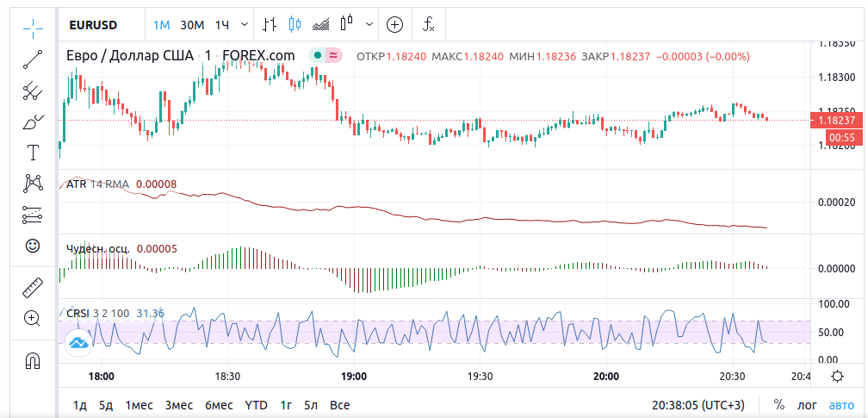The width and height of the screenshot is (868, 418).
Task: Toggle logarithmic scale 'лог'
Action: [x=807, y=404]
